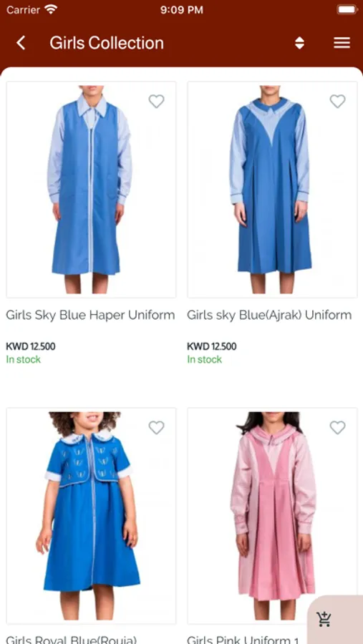Open Girls sky Blue(Ajrak) Uniform image
This screenshot has height=644, width=363.
pos(272,190)
